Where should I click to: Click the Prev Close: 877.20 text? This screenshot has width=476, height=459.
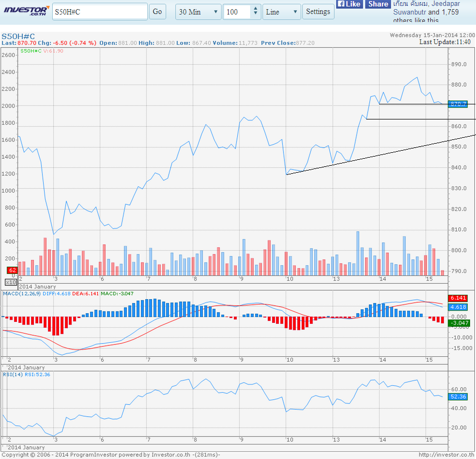point(288,43)
